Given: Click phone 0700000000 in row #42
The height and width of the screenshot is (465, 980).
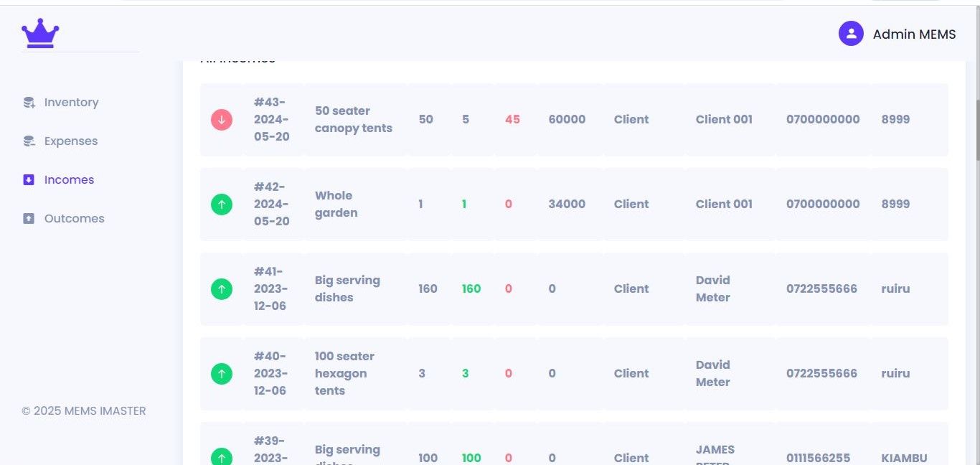Looking at the screenshot, I should coord(823,205).
